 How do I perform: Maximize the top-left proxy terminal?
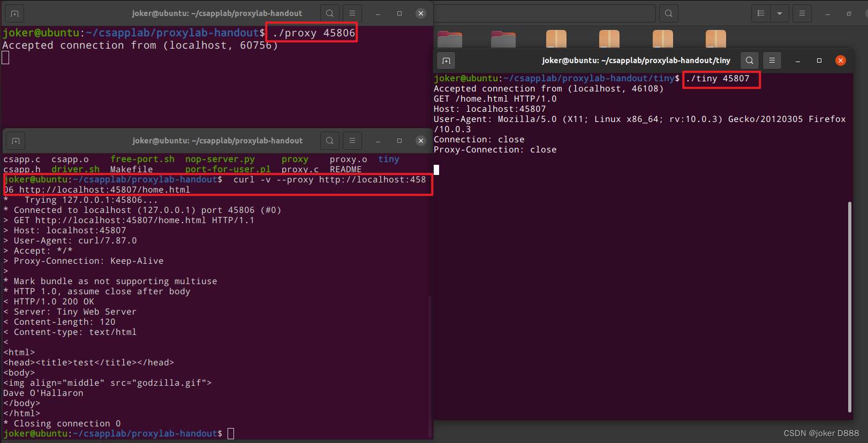[399, 13]
